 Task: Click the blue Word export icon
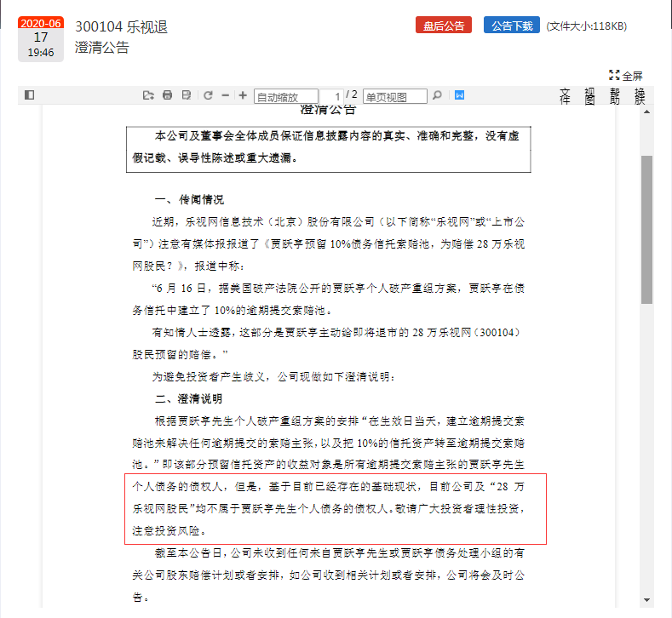459,95
